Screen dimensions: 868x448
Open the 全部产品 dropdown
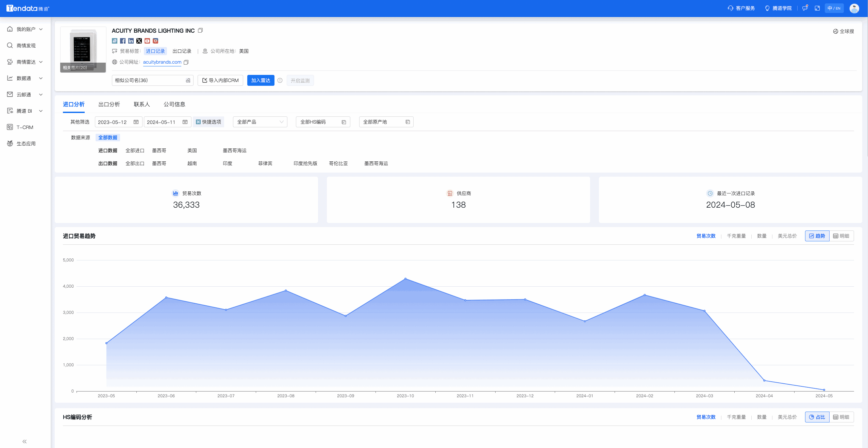pyautogui.click(x=260, y=122)
